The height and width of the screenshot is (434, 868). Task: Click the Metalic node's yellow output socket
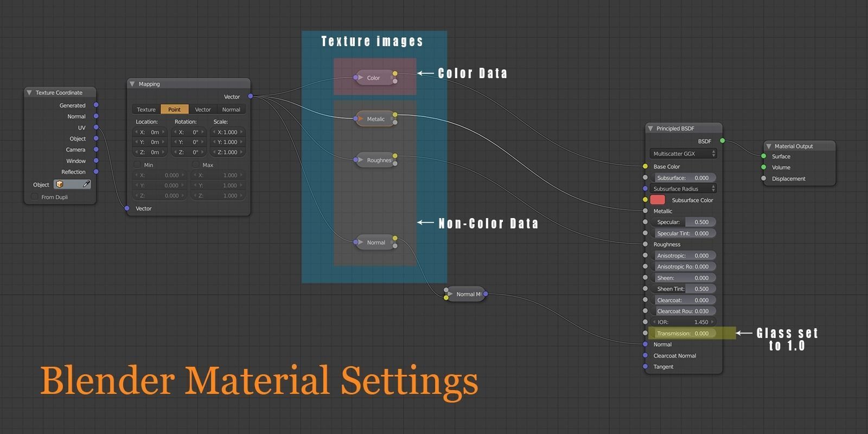[x=395, y=115]
